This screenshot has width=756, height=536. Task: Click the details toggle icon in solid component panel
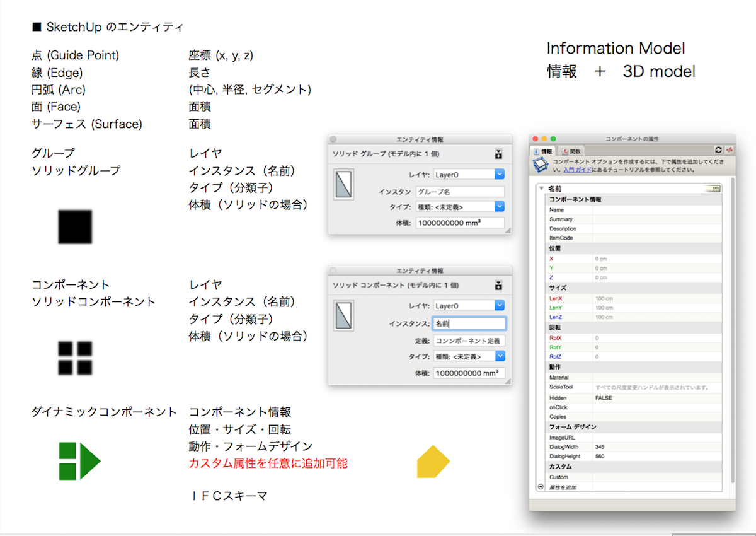pos(498,285)
